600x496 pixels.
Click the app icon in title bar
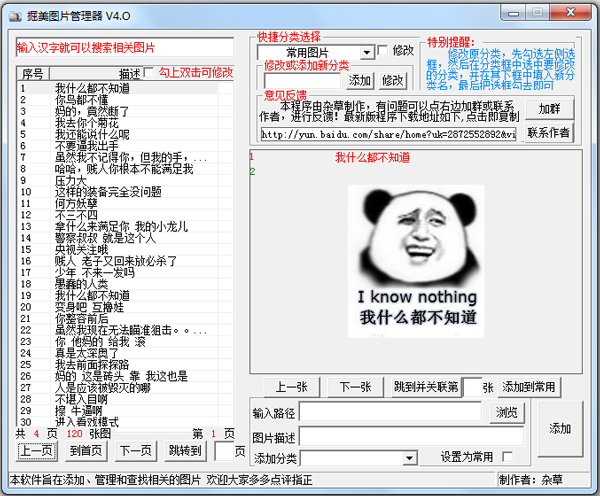[x=15, y=16]
